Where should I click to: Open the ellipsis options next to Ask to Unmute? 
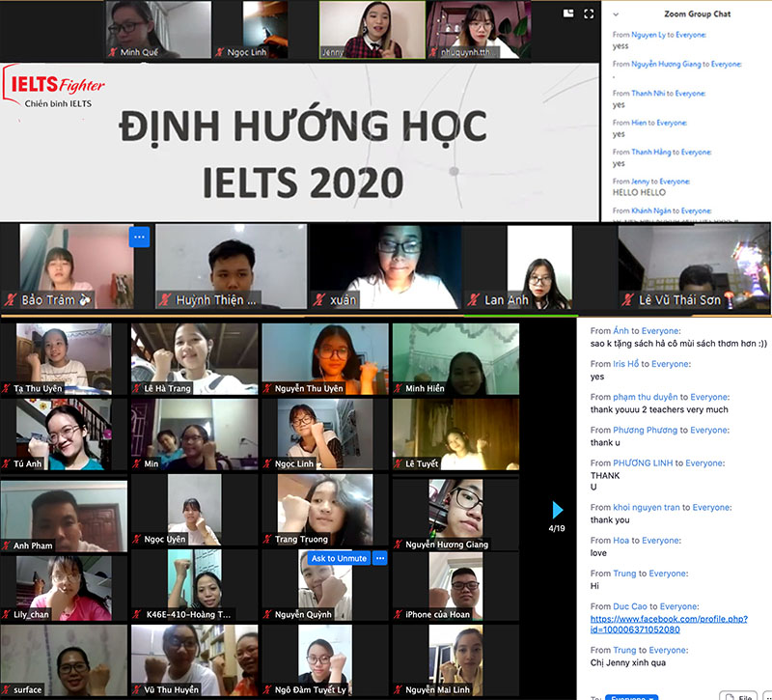pyautogui.click(x=380, y=558)
